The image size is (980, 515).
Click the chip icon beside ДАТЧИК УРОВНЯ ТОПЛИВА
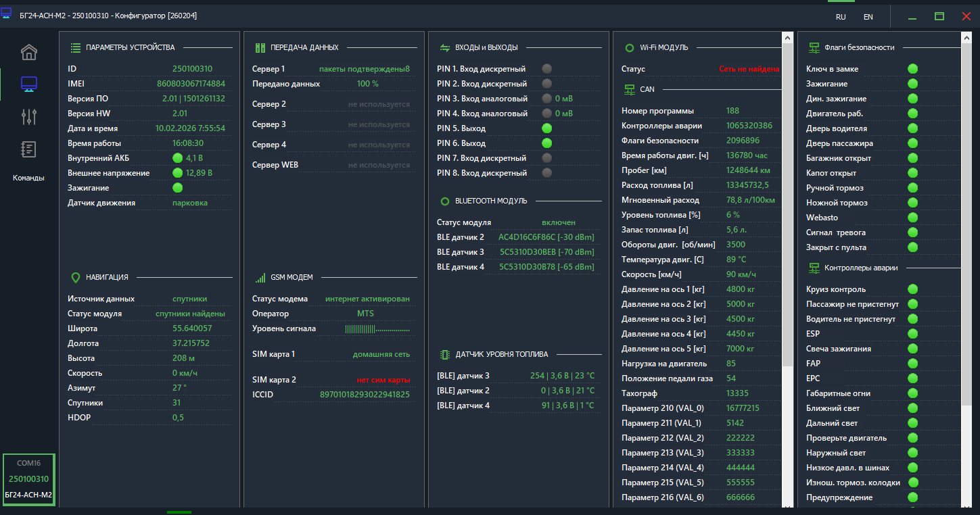[x=445, y=354]
